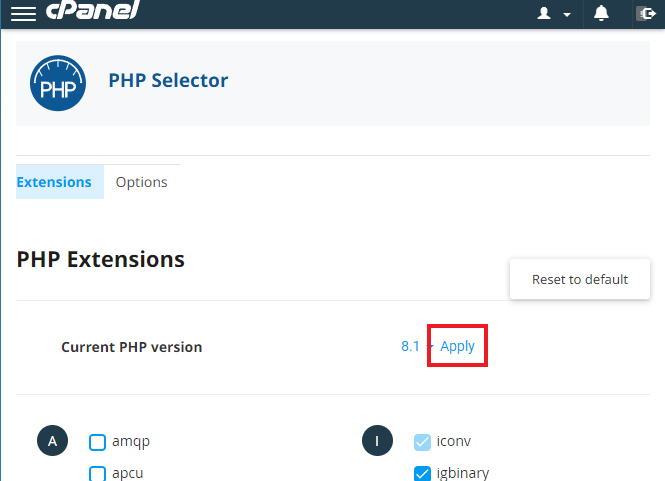This screenshot has height=481, width=665.
Task: Open the notifications bell
Action: (x=601, y=13)
